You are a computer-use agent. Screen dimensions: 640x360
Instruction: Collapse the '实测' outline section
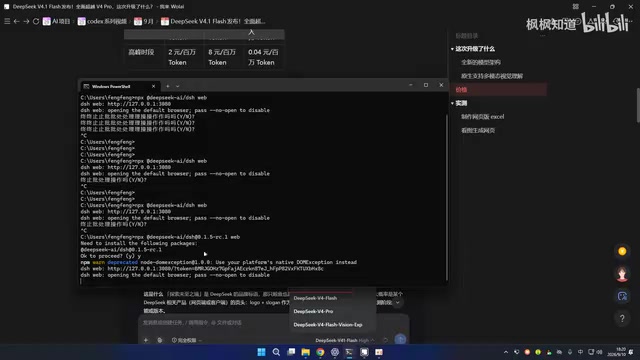click(452, 103)
